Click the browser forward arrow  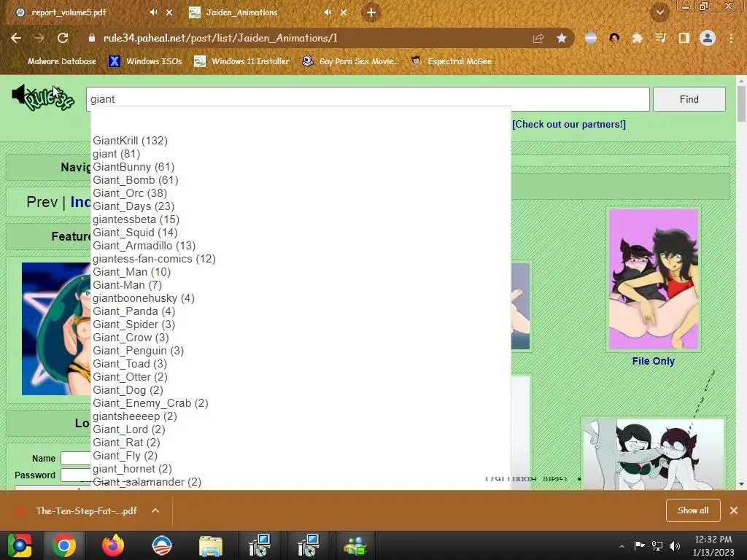pos(39,38)
